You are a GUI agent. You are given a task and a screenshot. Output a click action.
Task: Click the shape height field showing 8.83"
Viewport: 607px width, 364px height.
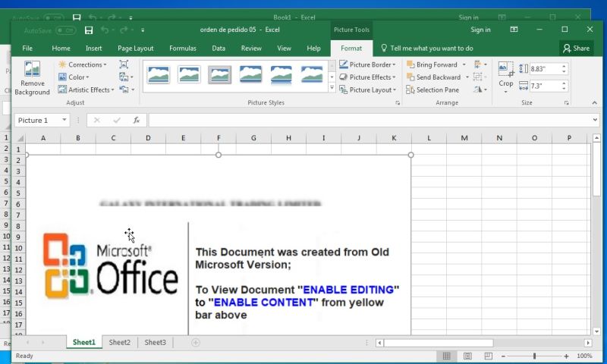tap(545, 69)
